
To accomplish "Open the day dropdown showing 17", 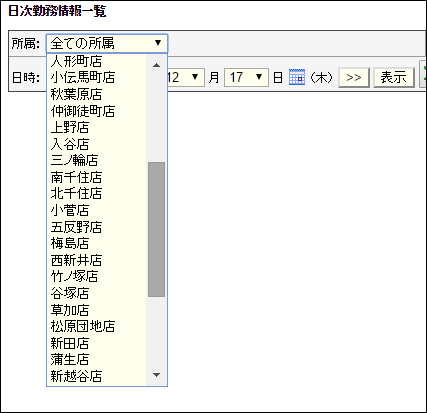I will (x=246, y=78).
